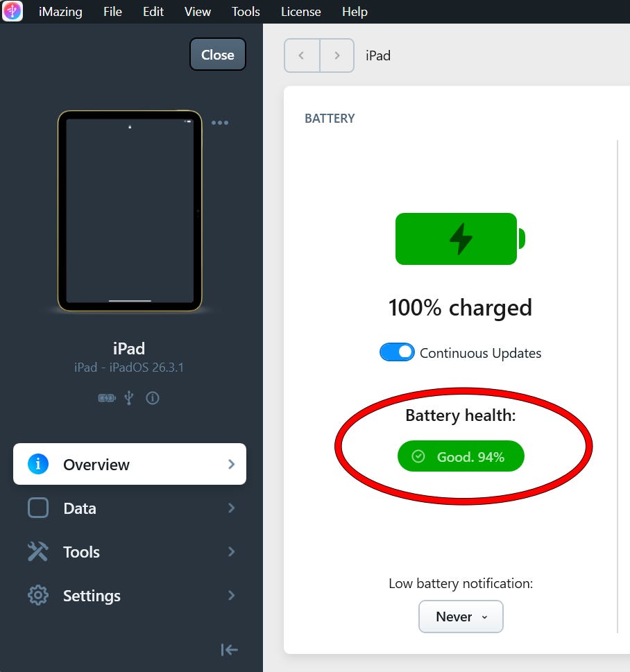Click the battery status icon under iPad name
This screenshot has width=630, height=672.
point(107,398)
